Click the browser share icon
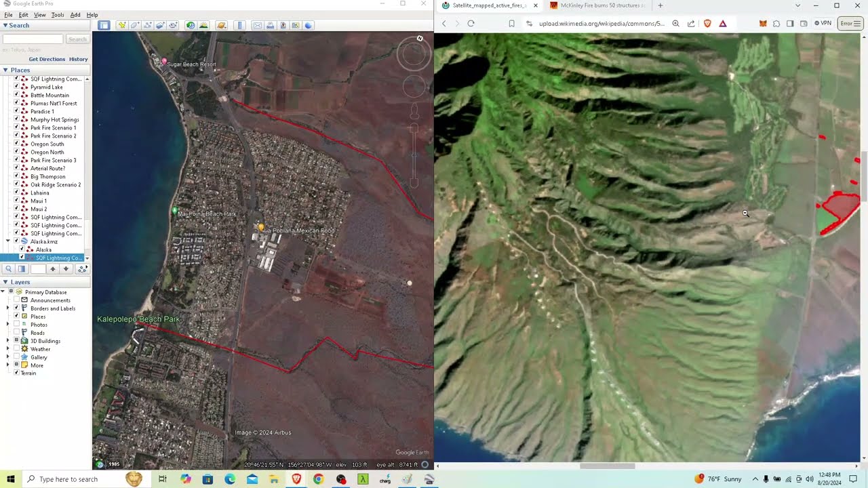The width and height of the screenshot is (868, 488). tap(691, 23)
